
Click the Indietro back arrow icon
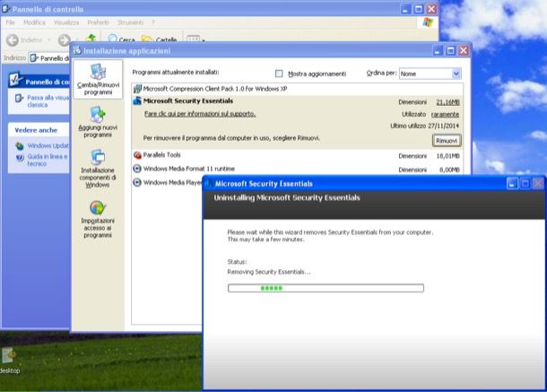(x=13, y=39)
